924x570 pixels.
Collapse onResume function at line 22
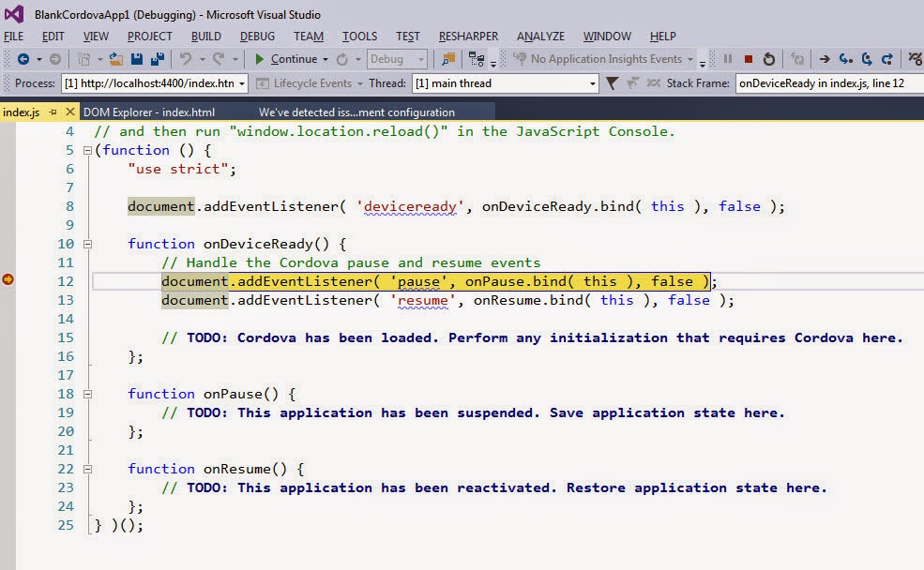[x=87, y=470]
